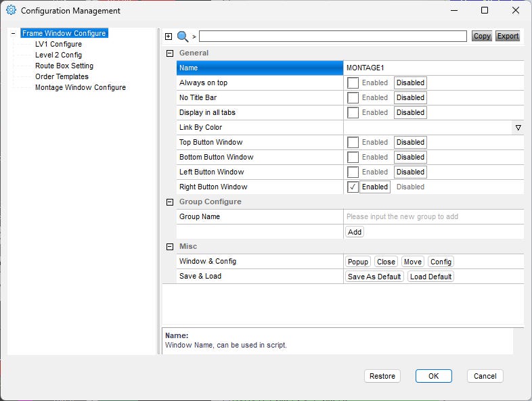532x401 pixels.
Task: Select Montage Window Configure in the tree
Action: click(x=81, y=87)
